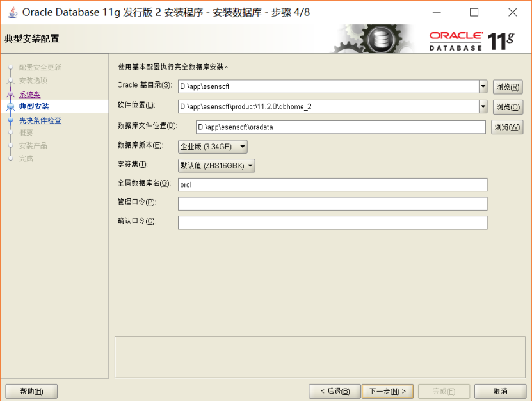Click the 完成 step label in sidebar
Image resolution: width=532 pixels, height=402 pixels.
pyautogui.click(x=26, y=158)
